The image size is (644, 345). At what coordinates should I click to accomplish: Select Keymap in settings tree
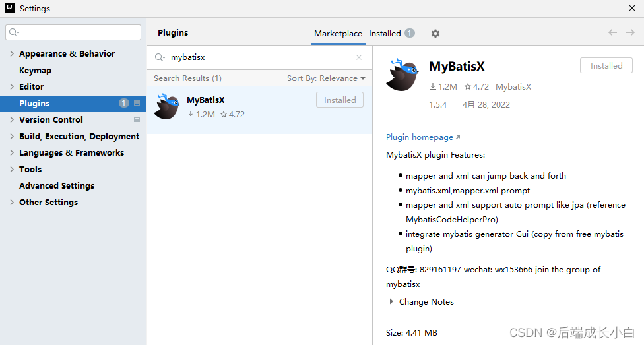tap(36, 70)
